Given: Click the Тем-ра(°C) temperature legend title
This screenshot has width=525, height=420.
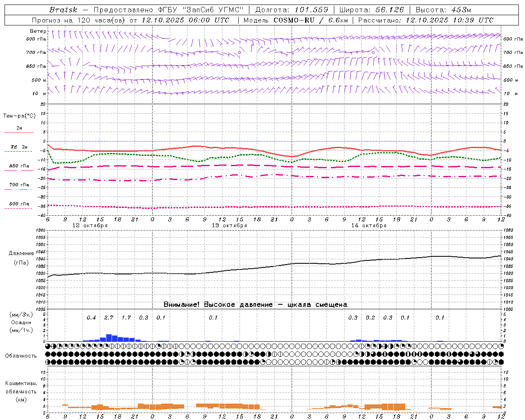Looking at the screenshot, I should (19, 116).
